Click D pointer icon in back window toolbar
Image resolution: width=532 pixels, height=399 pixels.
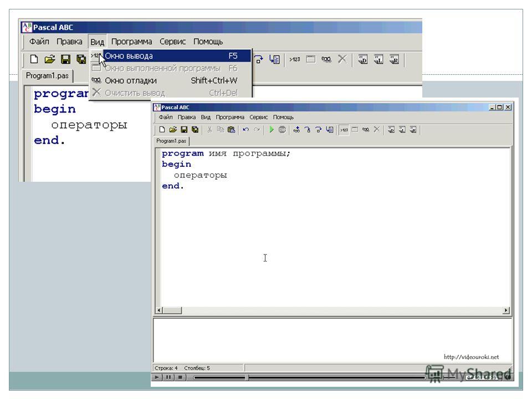362,60
